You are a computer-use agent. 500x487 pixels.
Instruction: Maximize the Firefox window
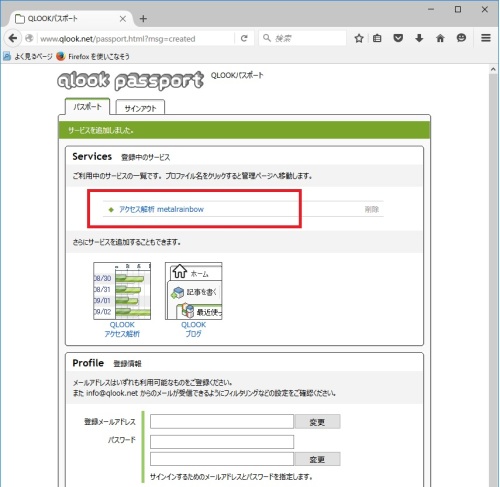pos(458,9)
